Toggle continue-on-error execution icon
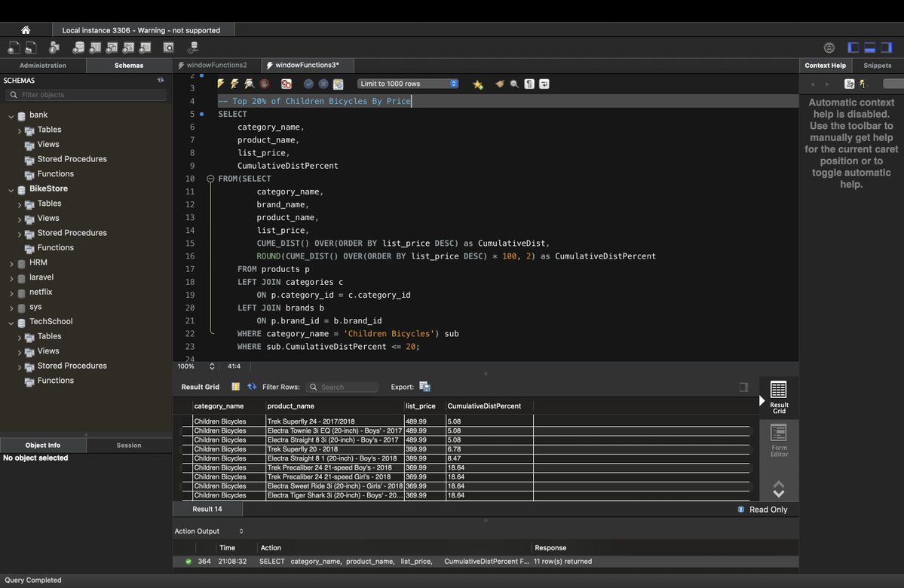Viewport: 904px width, 588px height. point(286,84)
